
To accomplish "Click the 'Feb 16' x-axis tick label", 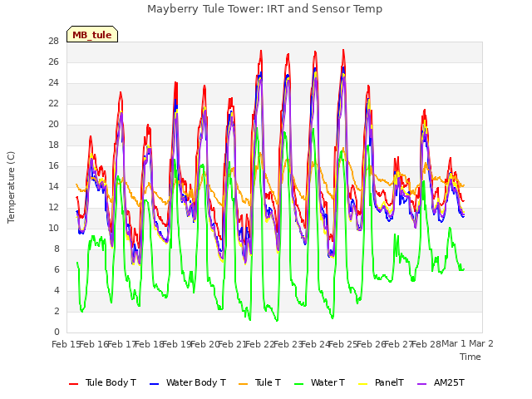I will click(94, 344).
